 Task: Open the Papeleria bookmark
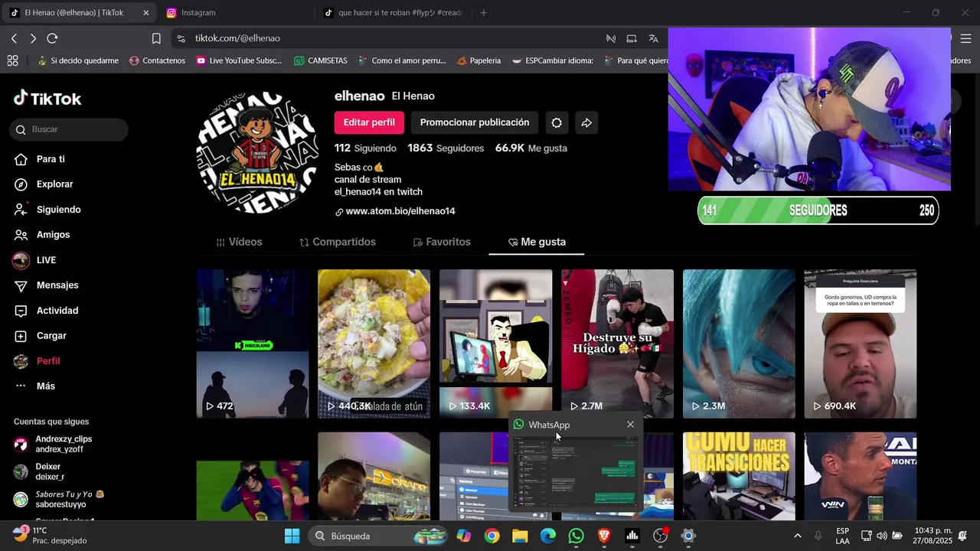tap(479, 60)
